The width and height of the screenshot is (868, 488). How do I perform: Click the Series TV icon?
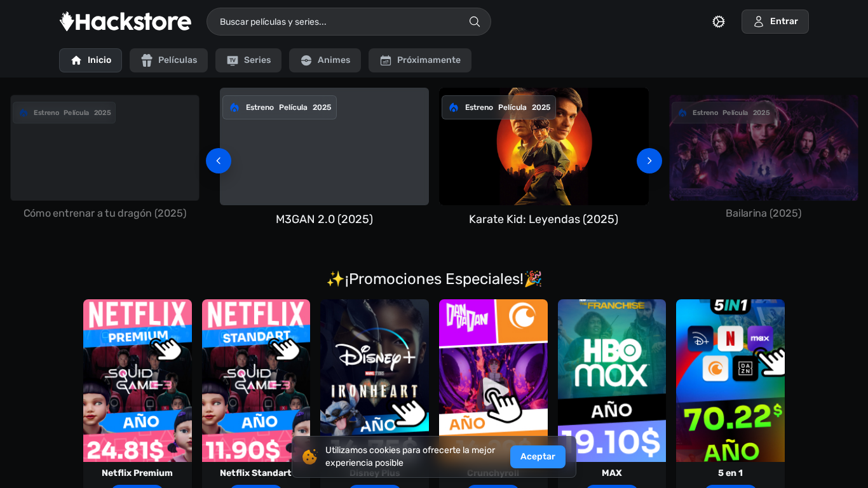(x=233, y=60)
